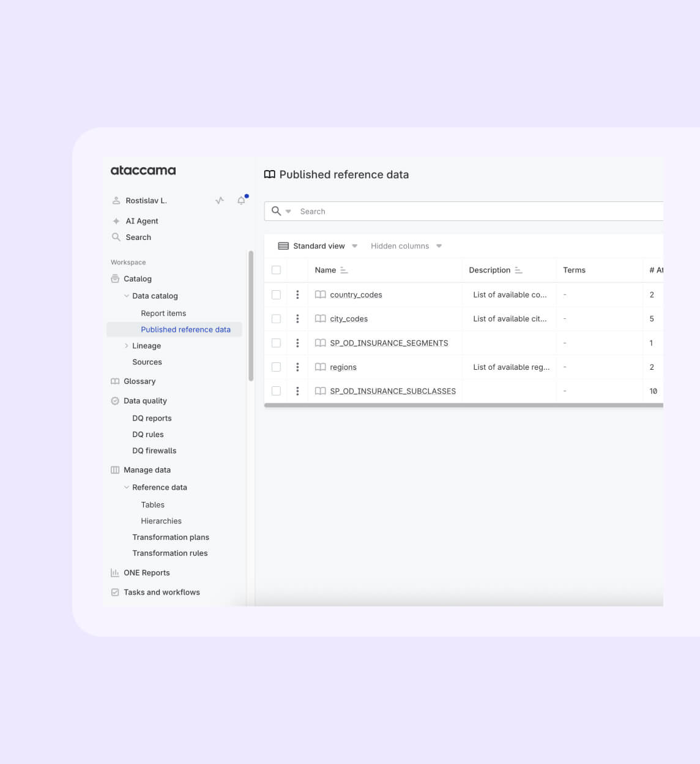Click the Glossary book icon
The height and width of the screenshot is (764, 700).
[115, 381]
